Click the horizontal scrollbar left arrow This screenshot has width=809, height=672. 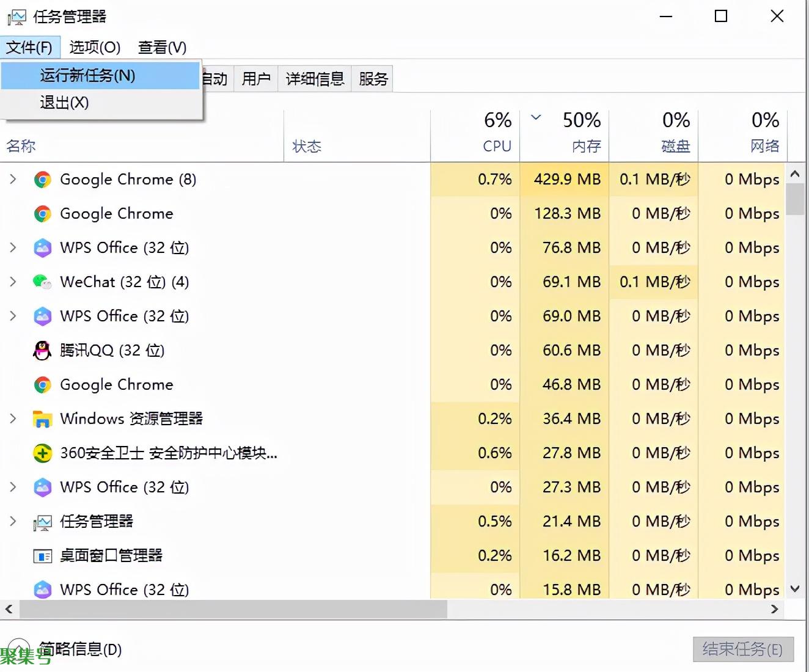coord(9,609)
